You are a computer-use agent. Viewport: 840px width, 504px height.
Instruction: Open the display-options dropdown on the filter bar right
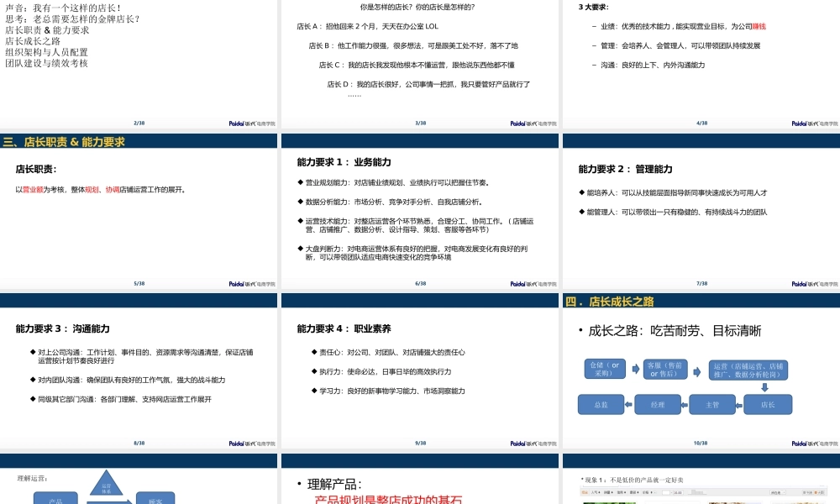tap(776, 492)
